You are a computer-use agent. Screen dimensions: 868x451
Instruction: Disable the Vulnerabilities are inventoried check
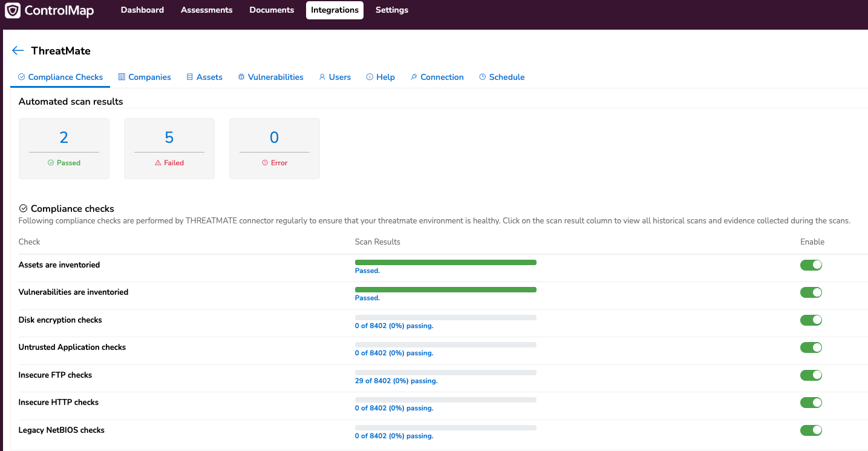pos(811,292)
